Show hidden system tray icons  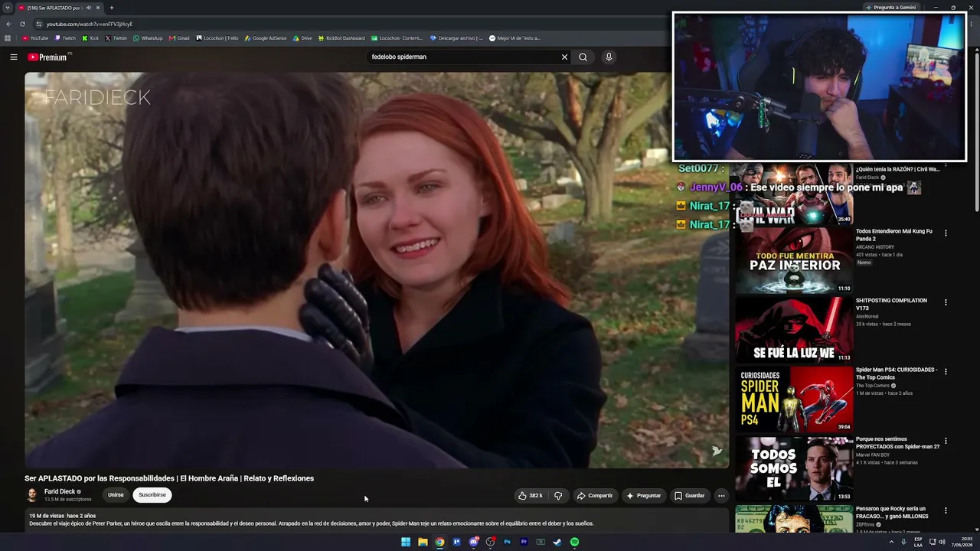(891, 542)
